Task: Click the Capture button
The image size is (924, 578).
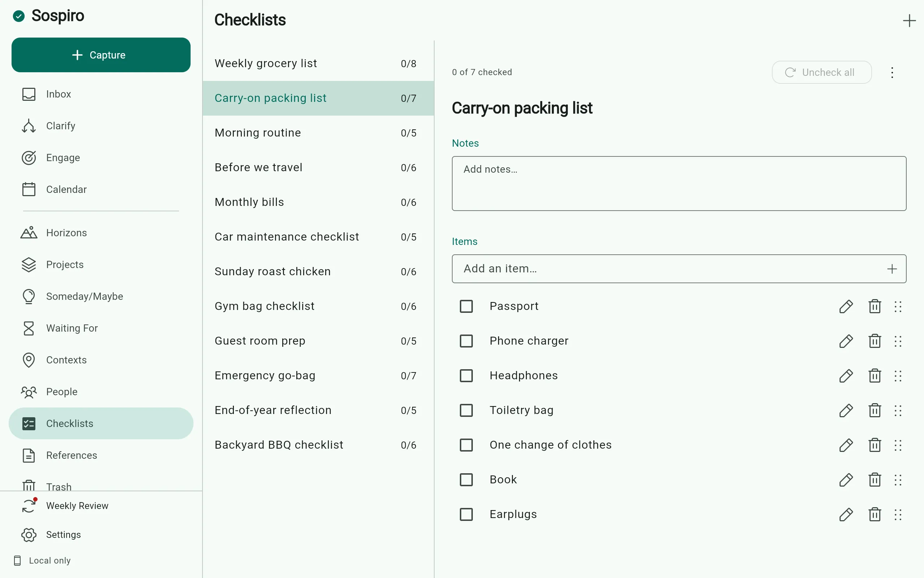Action: tap(101, 55)
